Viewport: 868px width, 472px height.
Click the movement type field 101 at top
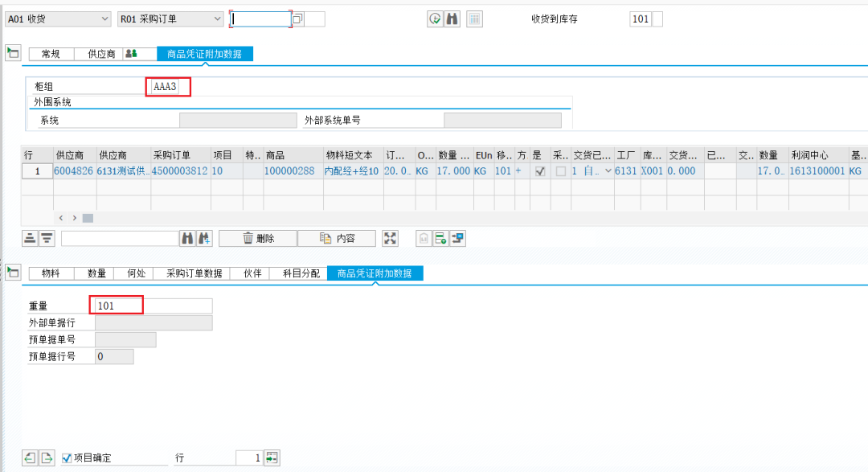coord(641,18)
